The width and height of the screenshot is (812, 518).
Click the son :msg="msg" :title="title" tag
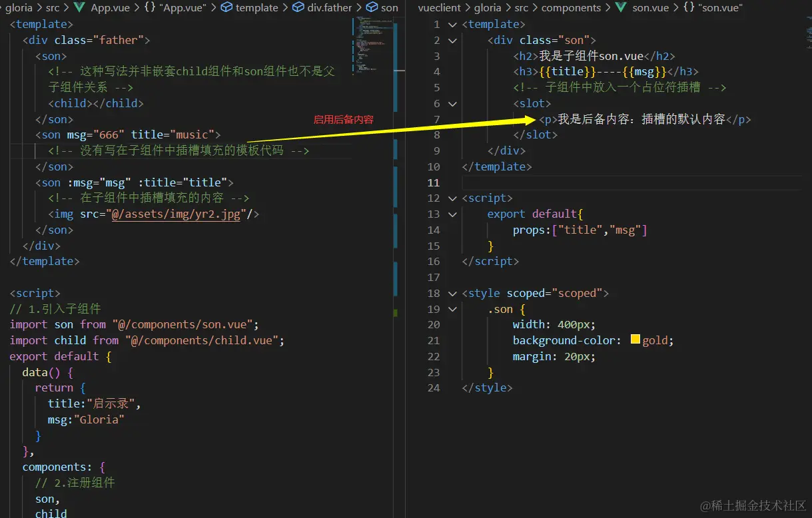click(x=135, y=182)
